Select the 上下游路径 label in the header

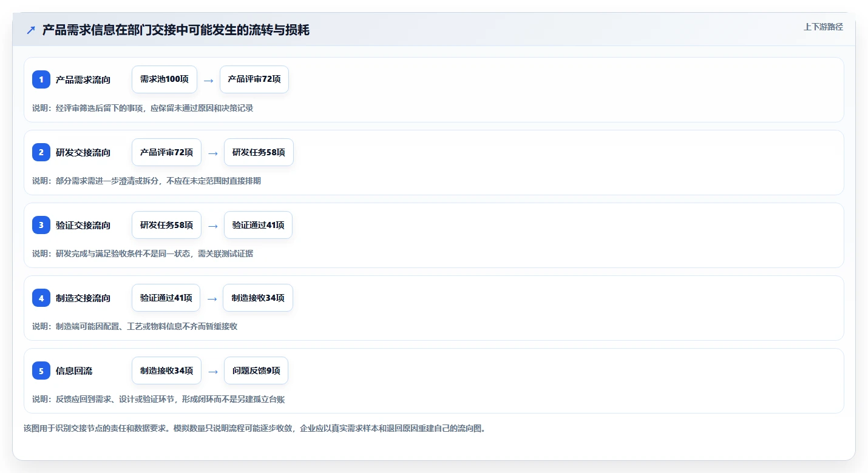coord(823,27)
